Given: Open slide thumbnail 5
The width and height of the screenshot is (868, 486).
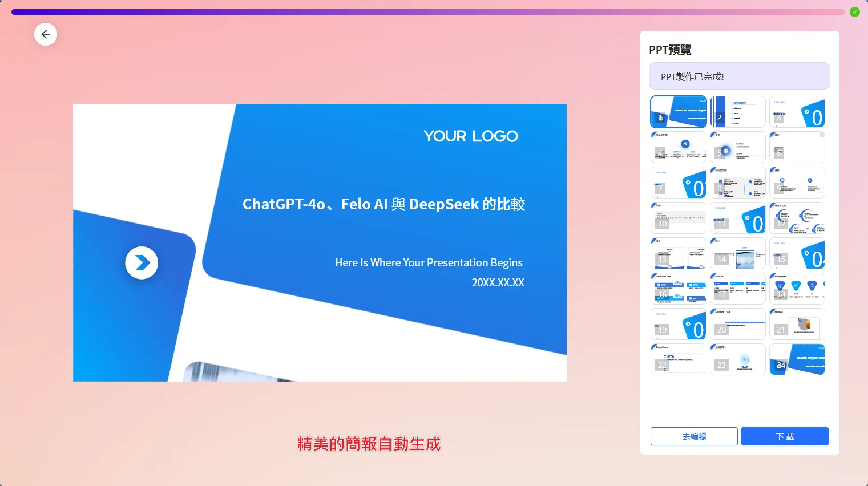Looking at the screenshot, I should tap(738, 147).
